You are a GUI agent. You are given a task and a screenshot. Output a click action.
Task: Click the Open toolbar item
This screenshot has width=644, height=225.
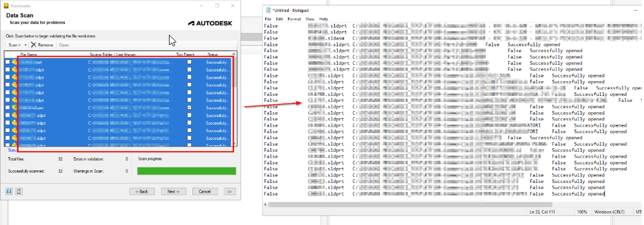tap(64, 45)
